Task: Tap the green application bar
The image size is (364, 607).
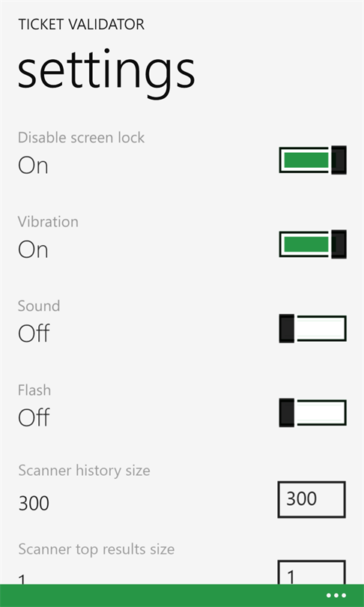Action: tap(182, 596)
